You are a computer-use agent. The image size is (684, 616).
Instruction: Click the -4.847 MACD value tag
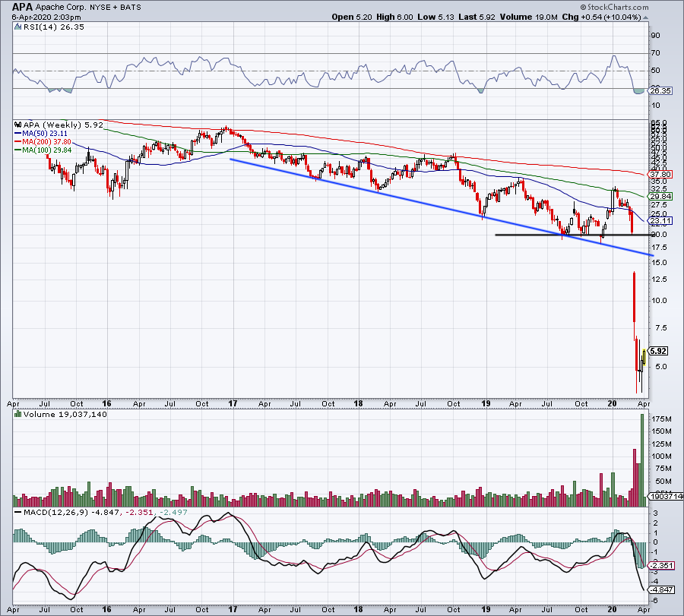pyautogui.click(x=658, y=589)
